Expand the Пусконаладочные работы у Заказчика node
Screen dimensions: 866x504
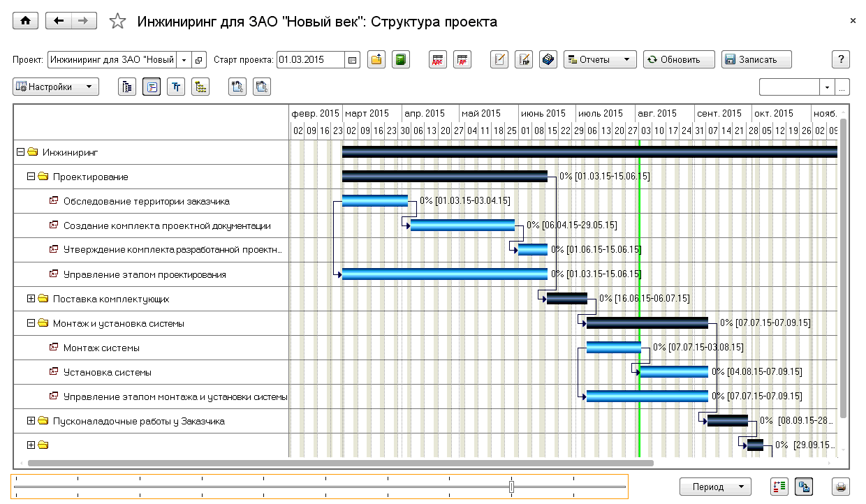tap(31, 421)
